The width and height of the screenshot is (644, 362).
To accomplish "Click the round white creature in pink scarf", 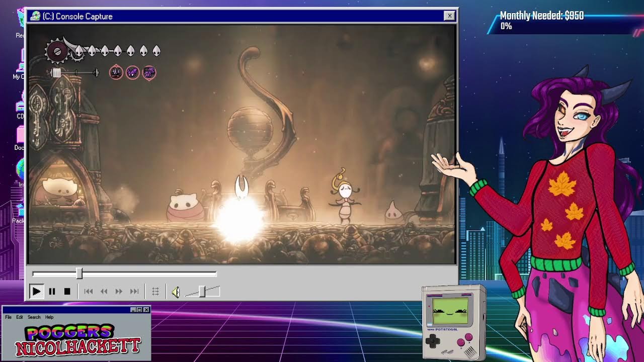I will pos(186,207).
